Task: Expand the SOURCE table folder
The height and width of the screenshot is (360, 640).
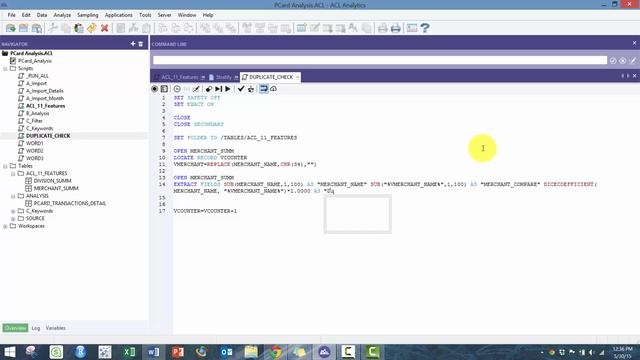Action: (x=13, y=218)
